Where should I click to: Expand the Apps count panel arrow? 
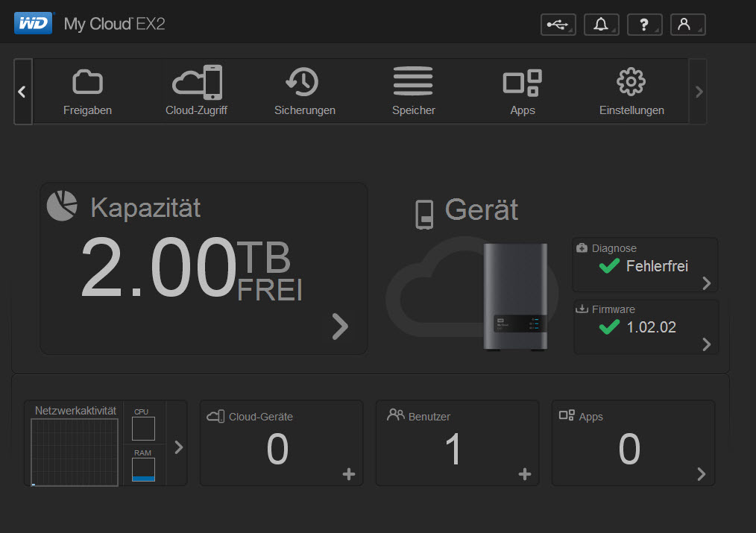701,474
